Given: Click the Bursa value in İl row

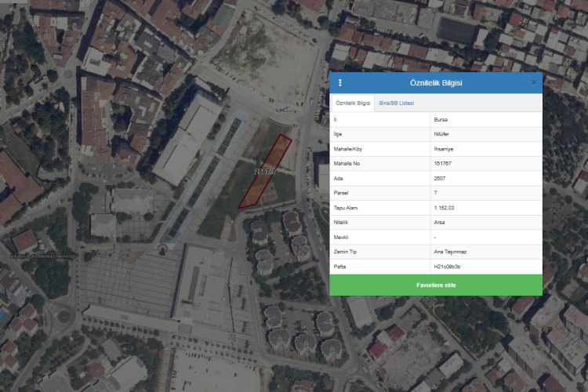Looking at the screenshot, I should coord(441,119).
